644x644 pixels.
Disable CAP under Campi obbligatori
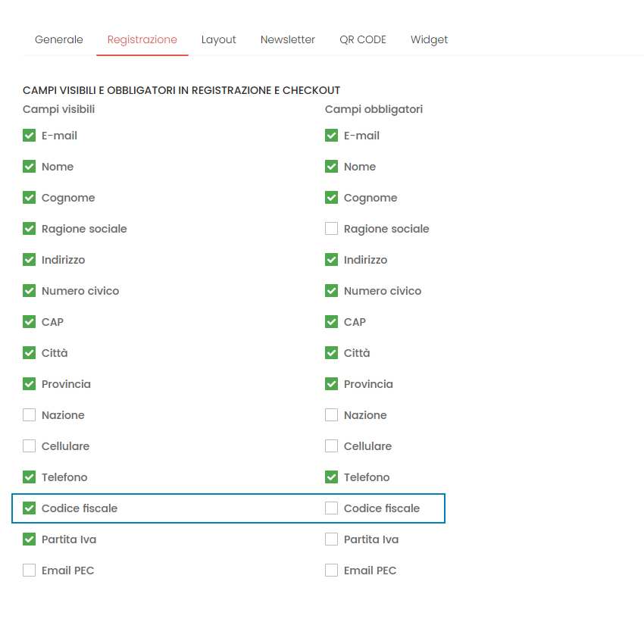[331, 322]
